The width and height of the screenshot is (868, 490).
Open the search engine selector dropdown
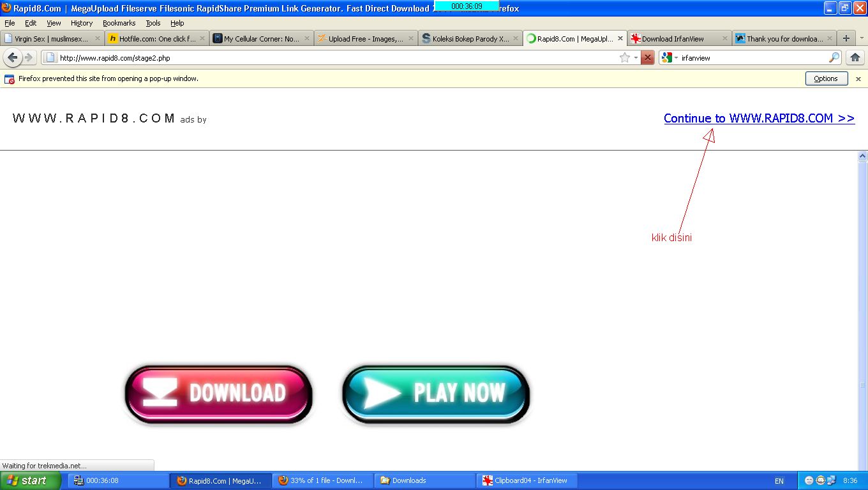coord(676,58)
